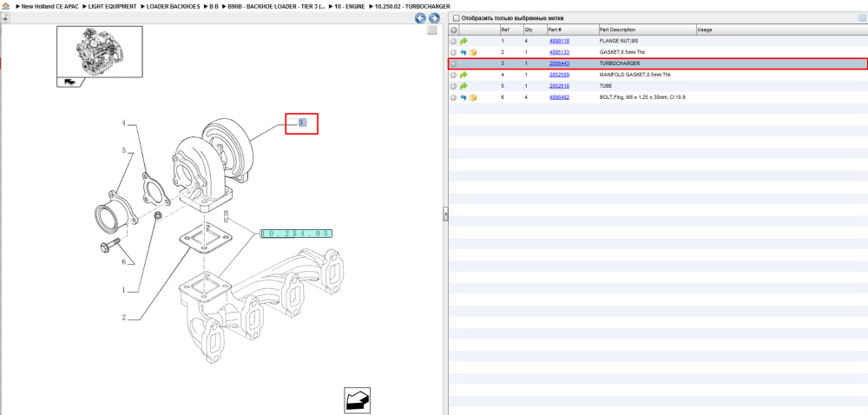Select callout 1 in the diagram
The width and height of the screenshot is (868, 415).
point(124,290)
